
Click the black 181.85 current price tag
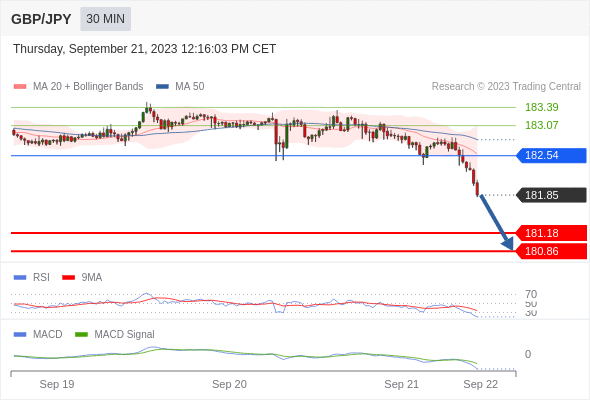(551, 195)
